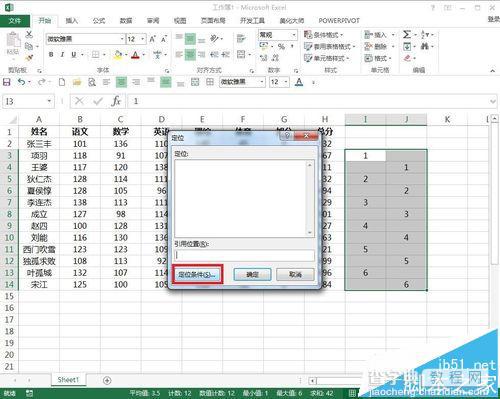Click the Print Preview magnifier icon
Screen dimensions: 500x399
[92, 82]
